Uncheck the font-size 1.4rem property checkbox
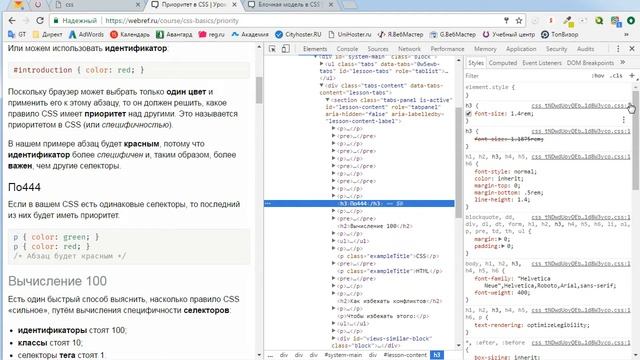Image resolution: width=640 pixels, height=360 pixels. pos(469,113)
